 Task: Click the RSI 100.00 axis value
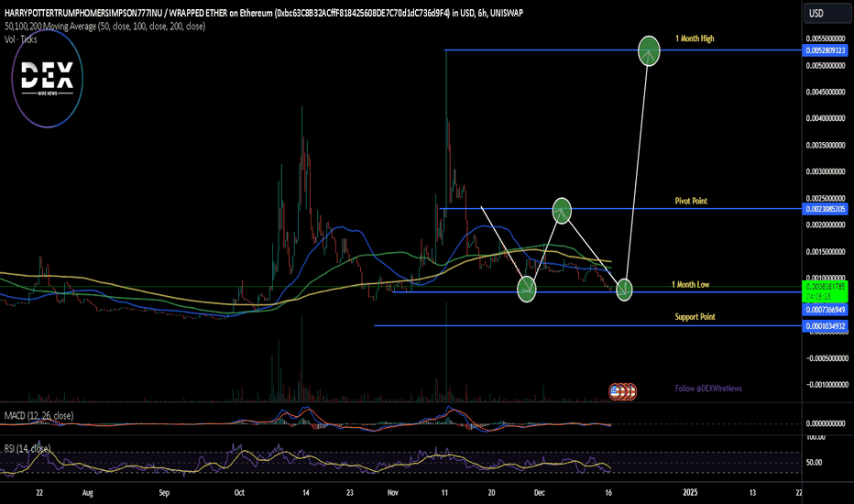pyautogui.click(x=816, y=437)
